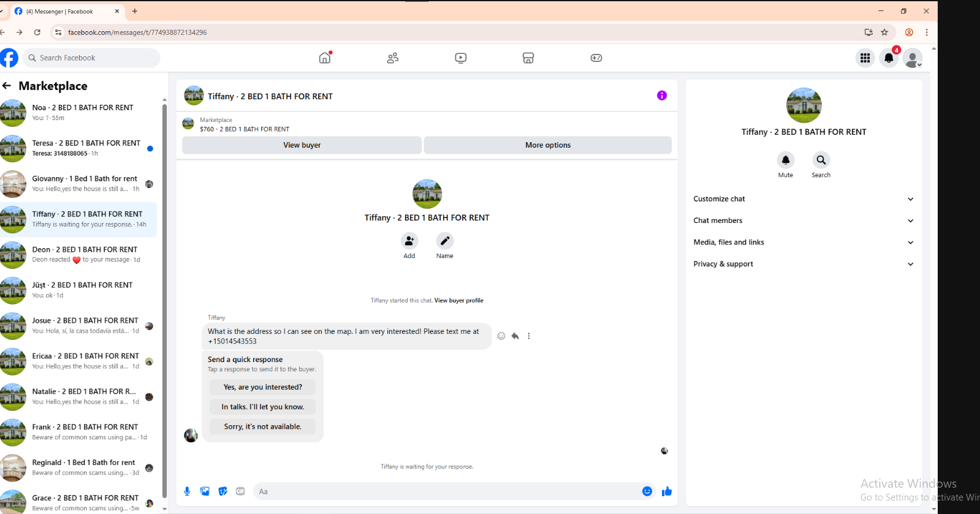Go back using Marketplace back arrow
The image size is (980, 514).
[7, 86]
